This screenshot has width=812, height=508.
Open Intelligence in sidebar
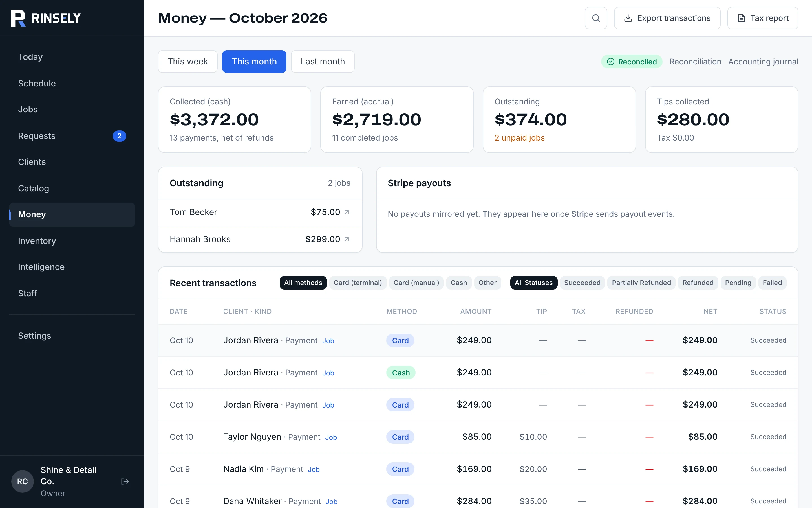[x=72, y=267]
